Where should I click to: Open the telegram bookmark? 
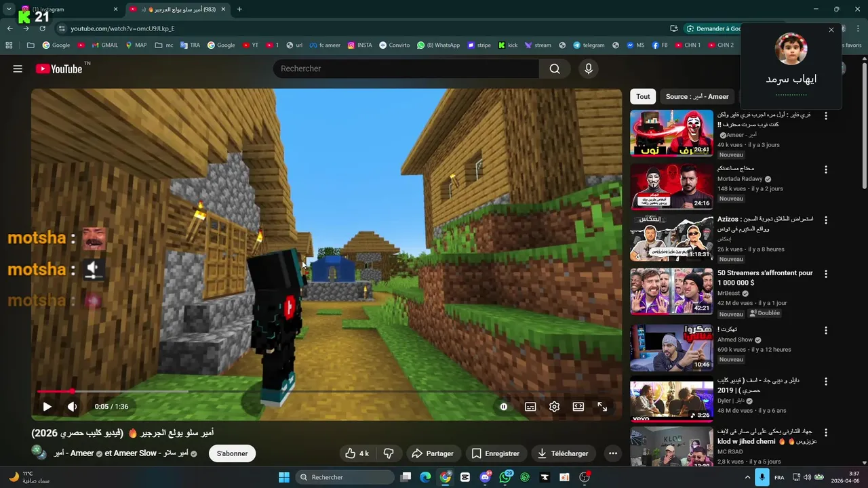pos(588,45)
